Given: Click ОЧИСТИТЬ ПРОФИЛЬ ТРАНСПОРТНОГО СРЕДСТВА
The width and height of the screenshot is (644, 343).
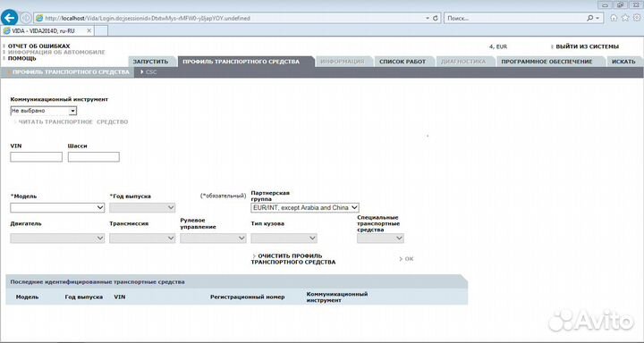Looking at the screenshot, I should [293, 259].
